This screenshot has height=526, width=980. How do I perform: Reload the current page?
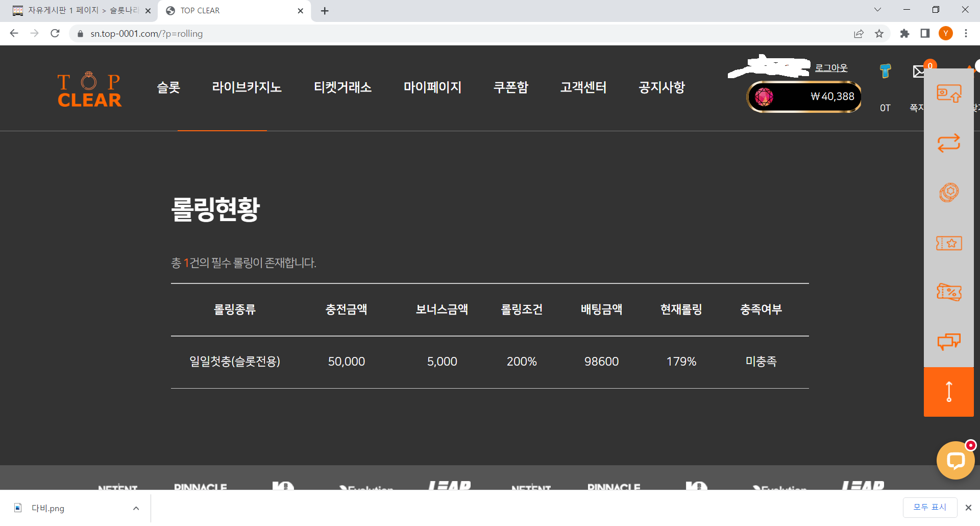click(x=55, y=33)
